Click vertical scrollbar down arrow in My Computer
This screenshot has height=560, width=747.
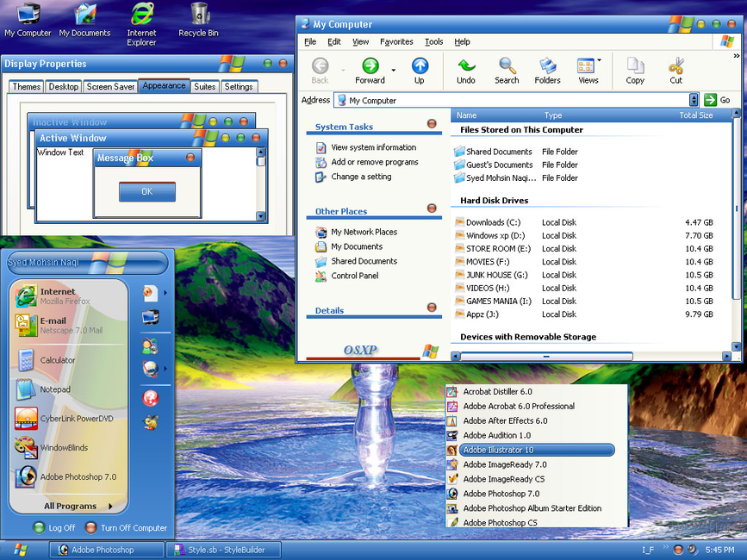click(736, 346)
